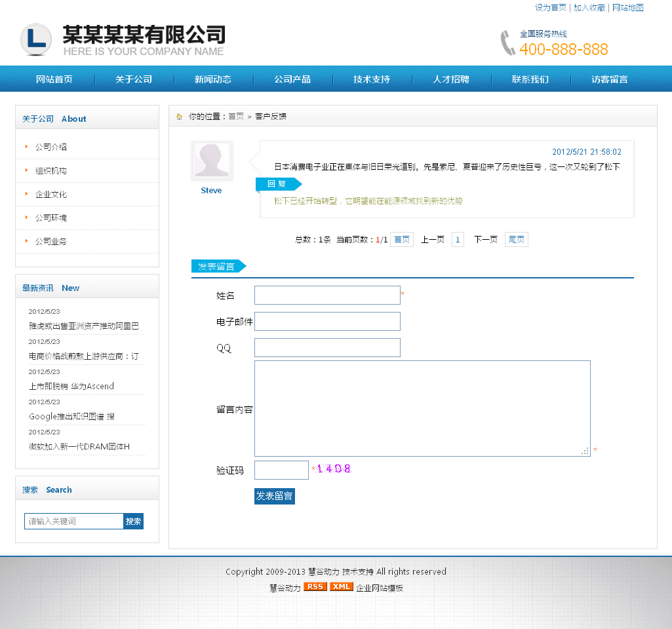Click the RSS feed icon in the footer
The width and height of the screenshot is (672, 629).
click(x=315, y=586)
